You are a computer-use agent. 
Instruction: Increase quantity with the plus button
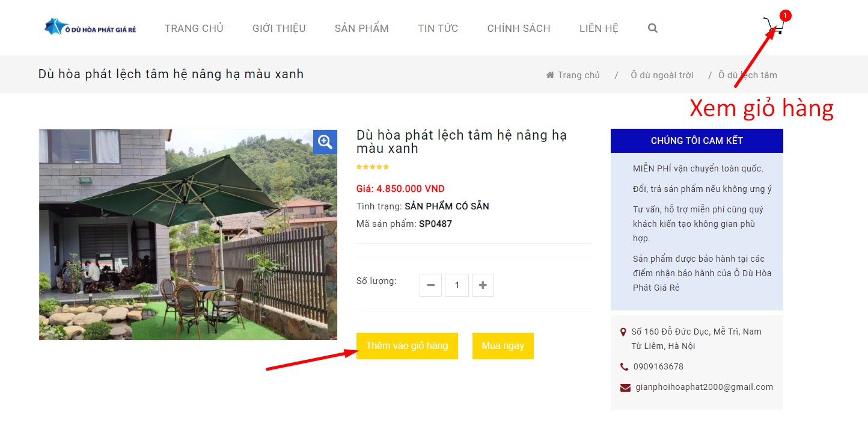[x=483, y=285]
